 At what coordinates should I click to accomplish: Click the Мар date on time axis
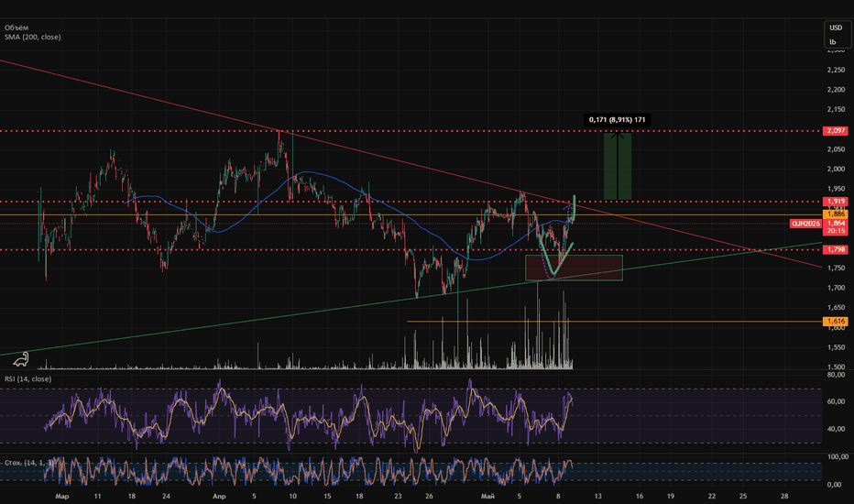coord(62,497)
